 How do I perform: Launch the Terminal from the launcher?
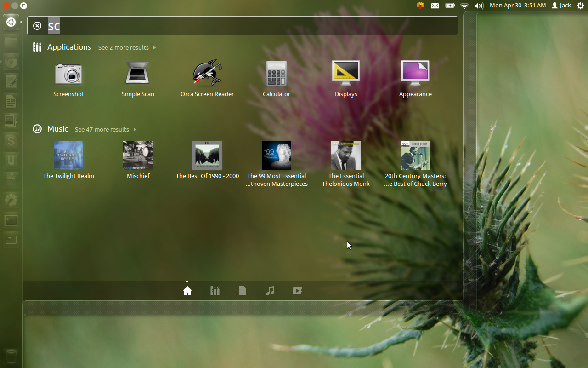(x=11, y=220)
